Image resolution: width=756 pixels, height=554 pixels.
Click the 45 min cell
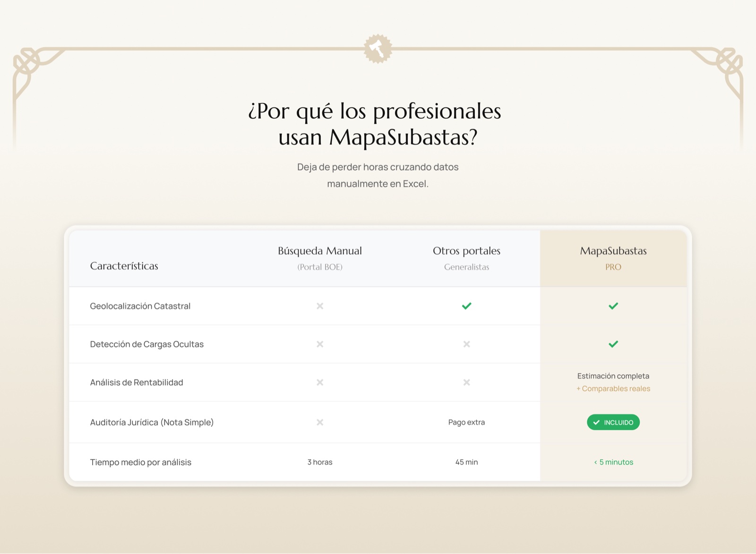(x=466, y=462)
